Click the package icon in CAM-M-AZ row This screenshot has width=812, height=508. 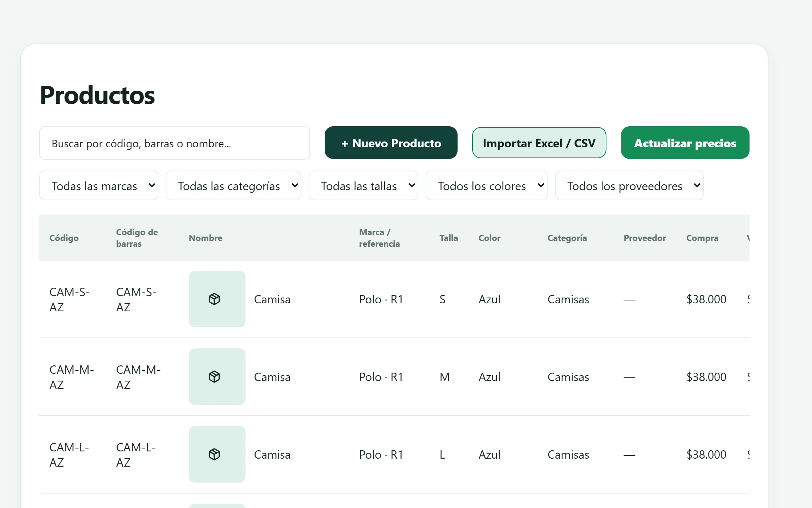(214, 377)
